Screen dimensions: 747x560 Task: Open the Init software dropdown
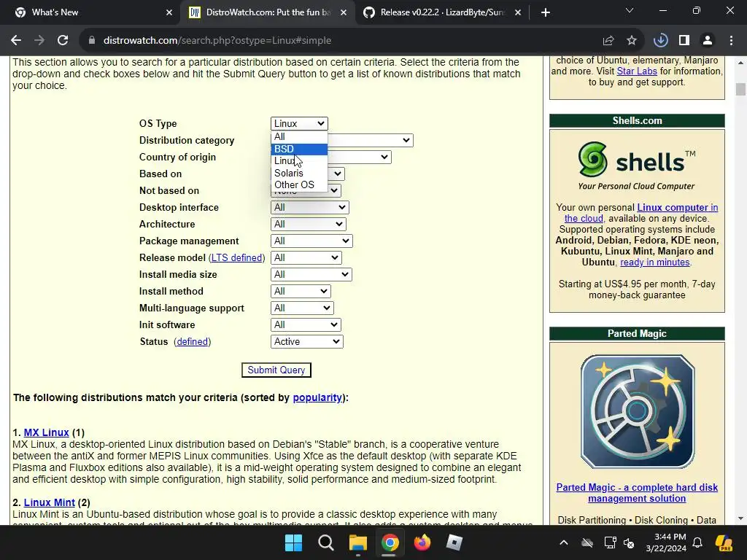click(x=306, y=324)
